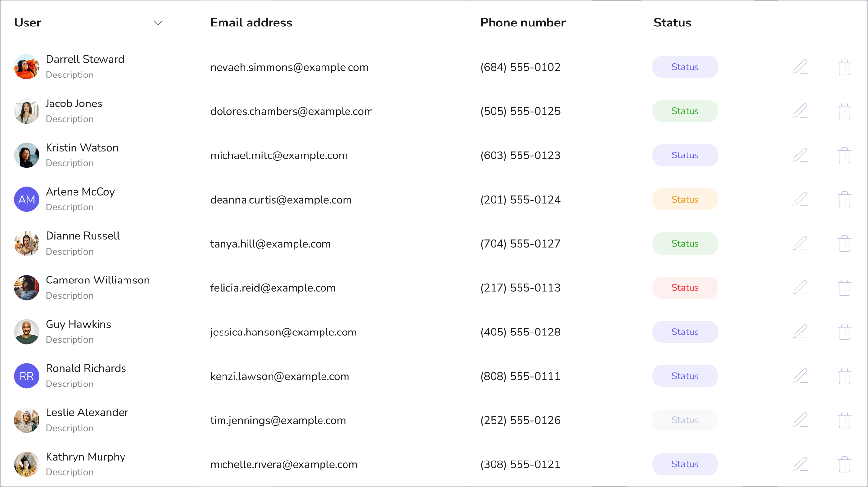Screen dimensions: 868x487
Task: Click the orange Status badge for Arlene McCoy
Action: tap(685, 200)
